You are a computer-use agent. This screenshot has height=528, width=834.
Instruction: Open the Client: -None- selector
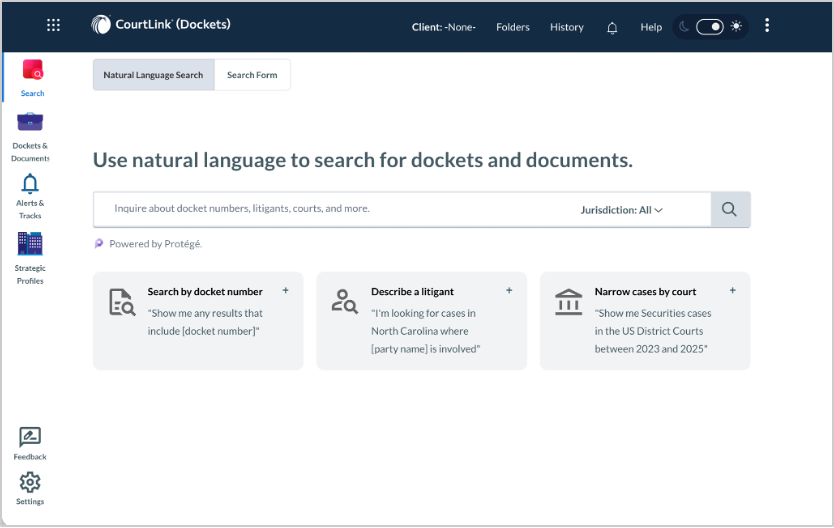click(x=443, y=27)
